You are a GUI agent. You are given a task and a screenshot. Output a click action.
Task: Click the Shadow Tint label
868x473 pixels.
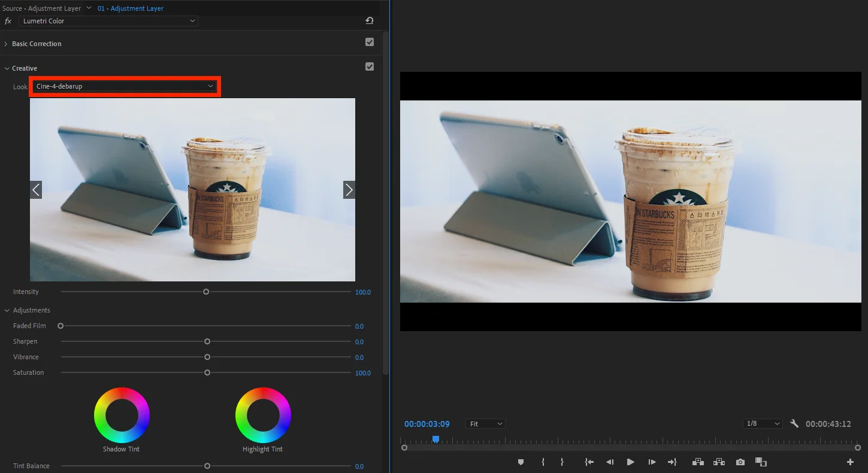tap(122, 449)
